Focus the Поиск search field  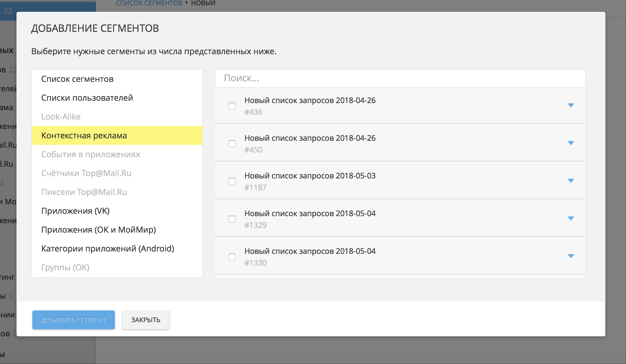(400, 78)
